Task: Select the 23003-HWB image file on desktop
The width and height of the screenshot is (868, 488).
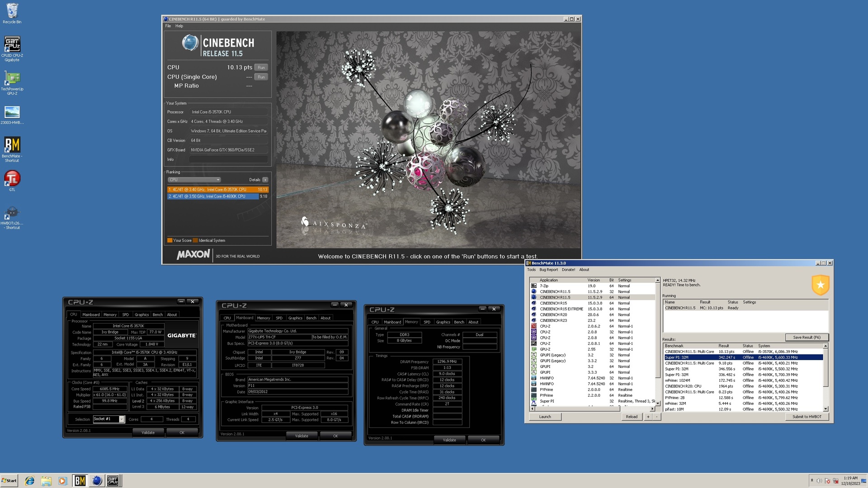Action: point(12,115)
